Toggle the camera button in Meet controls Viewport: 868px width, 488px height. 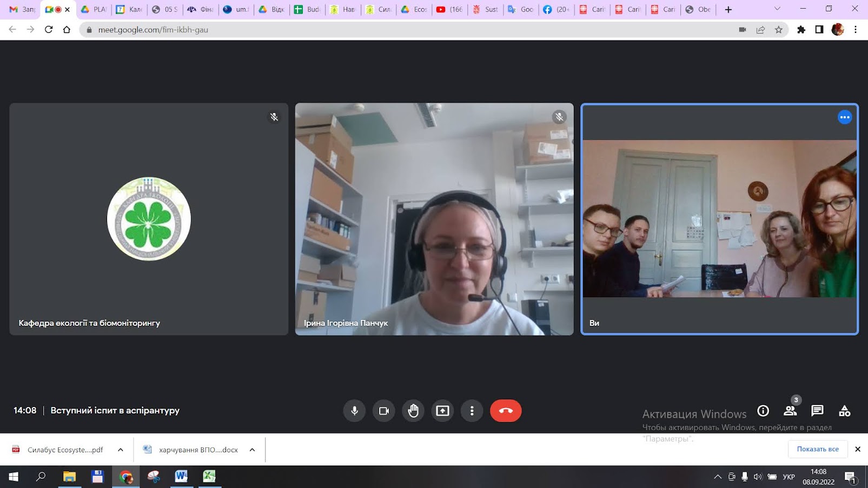pos(384,411)
